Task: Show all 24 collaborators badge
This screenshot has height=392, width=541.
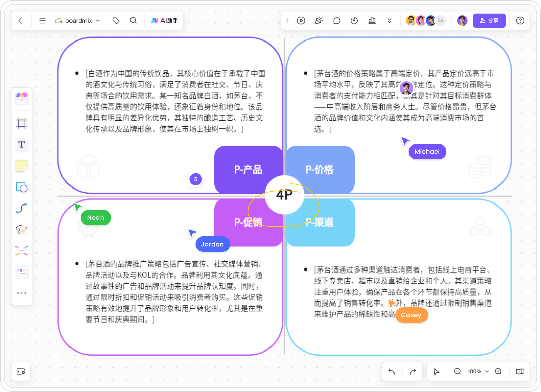Action: pyautogui.click(x=440, y=21)
